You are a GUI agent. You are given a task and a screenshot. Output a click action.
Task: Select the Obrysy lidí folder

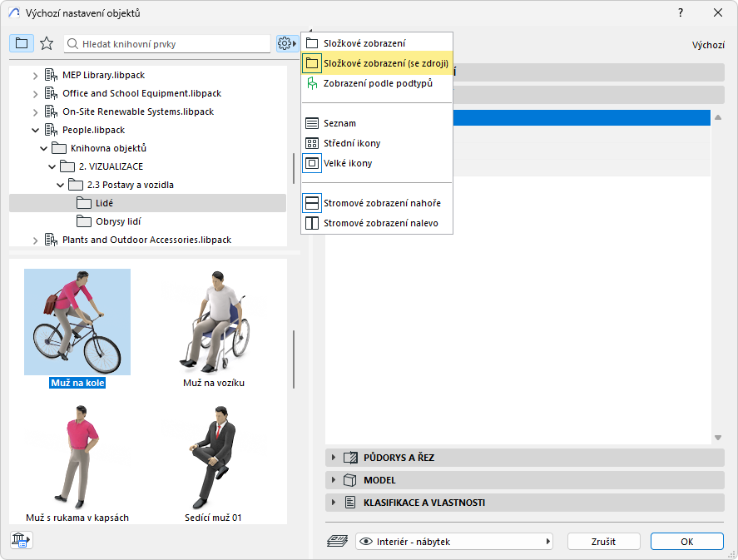coord(117,221)
